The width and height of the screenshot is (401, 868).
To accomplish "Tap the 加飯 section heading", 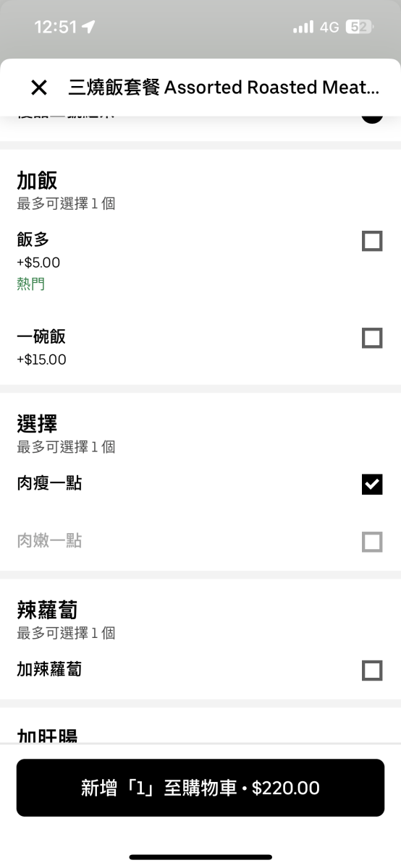I will [x=37, y=181].
